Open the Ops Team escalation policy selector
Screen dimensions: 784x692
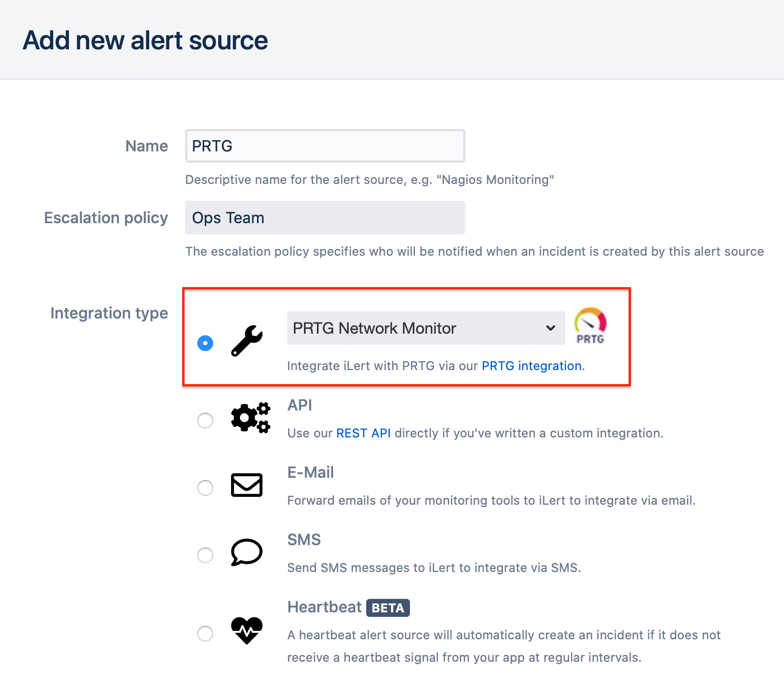pyautogui.click(x=325, y=218)
